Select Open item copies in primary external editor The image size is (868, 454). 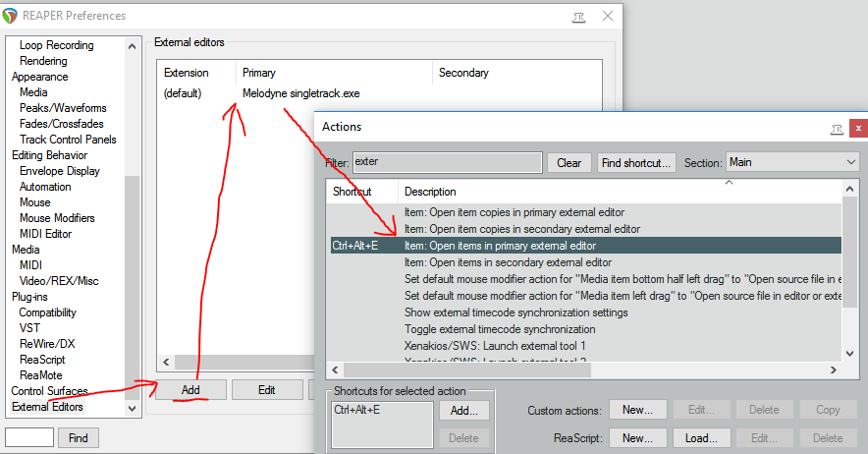click(x=515, y=212)
